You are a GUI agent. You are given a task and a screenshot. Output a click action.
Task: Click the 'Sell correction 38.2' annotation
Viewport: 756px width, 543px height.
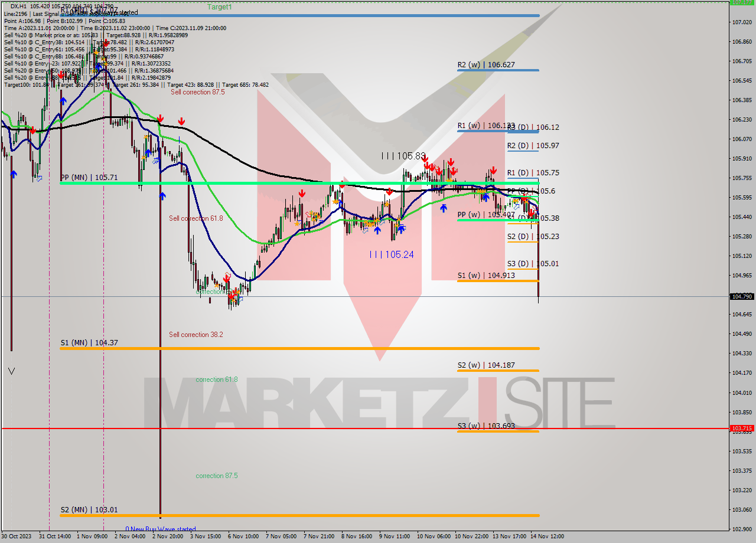tap(196, 335)
